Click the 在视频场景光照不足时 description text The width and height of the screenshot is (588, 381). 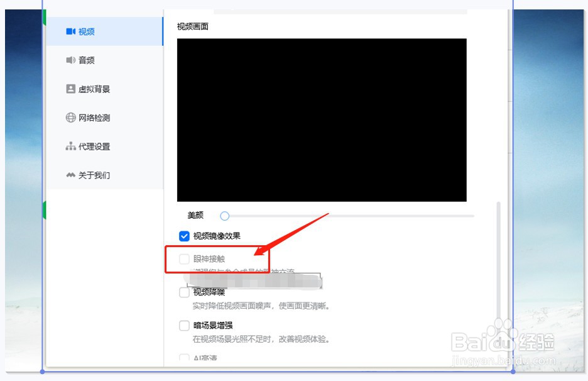[261, 340]
